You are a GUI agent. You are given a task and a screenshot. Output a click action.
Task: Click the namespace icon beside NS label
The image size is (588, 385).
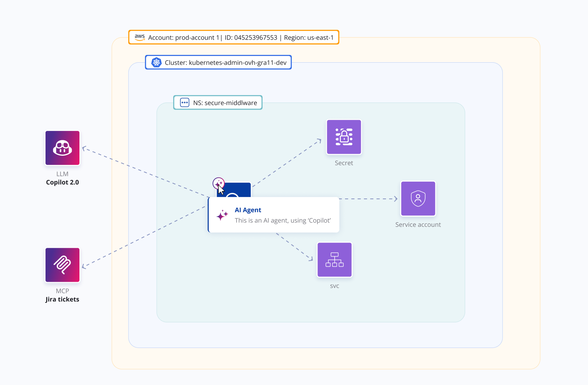click(x=184, y=103)
